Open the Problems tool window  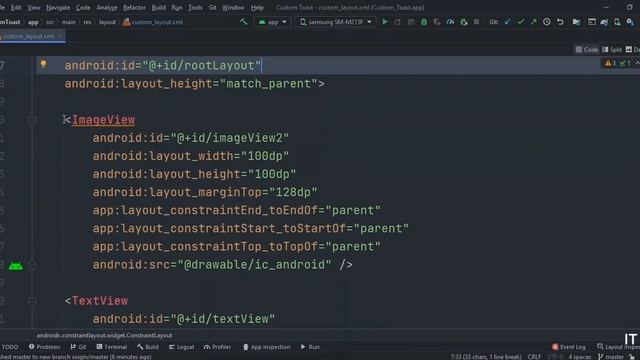pos(44,347)
